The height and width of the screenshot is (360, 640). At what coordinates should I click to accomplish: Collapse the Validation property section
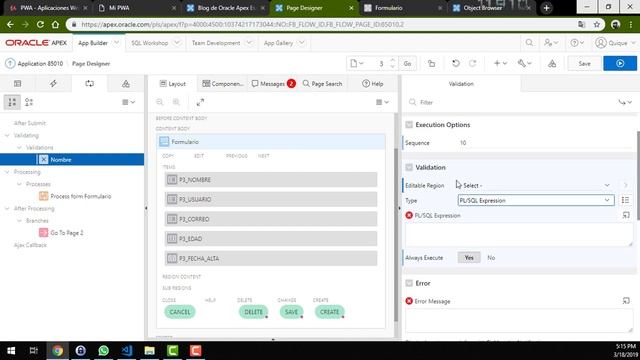click(409, 167)
